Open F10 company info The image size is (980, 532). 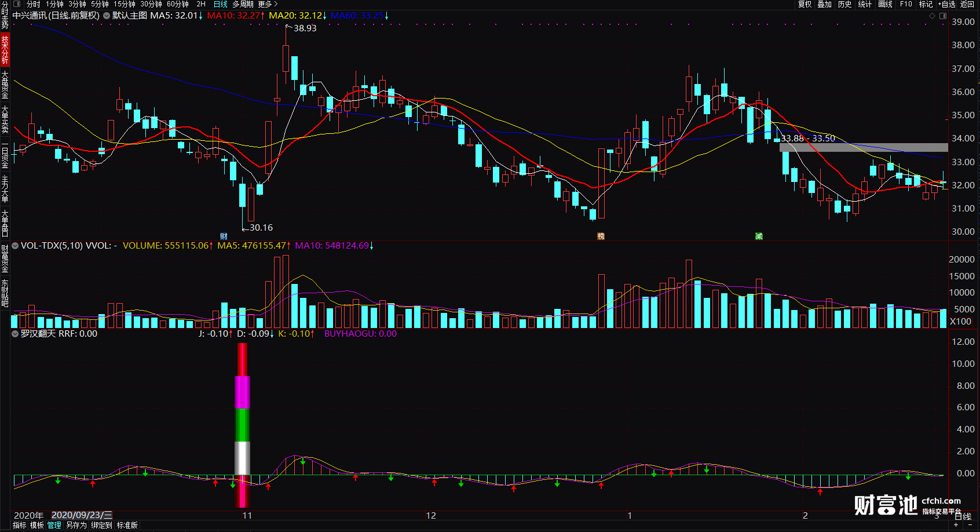(x=906, y=4)
